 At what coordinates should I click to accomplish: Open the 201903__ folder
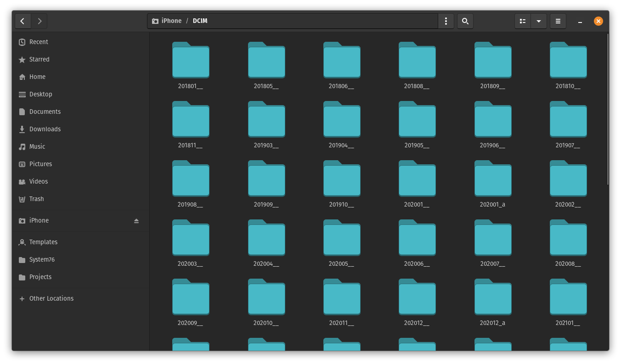pyautogui.click(x=266, y=120)
